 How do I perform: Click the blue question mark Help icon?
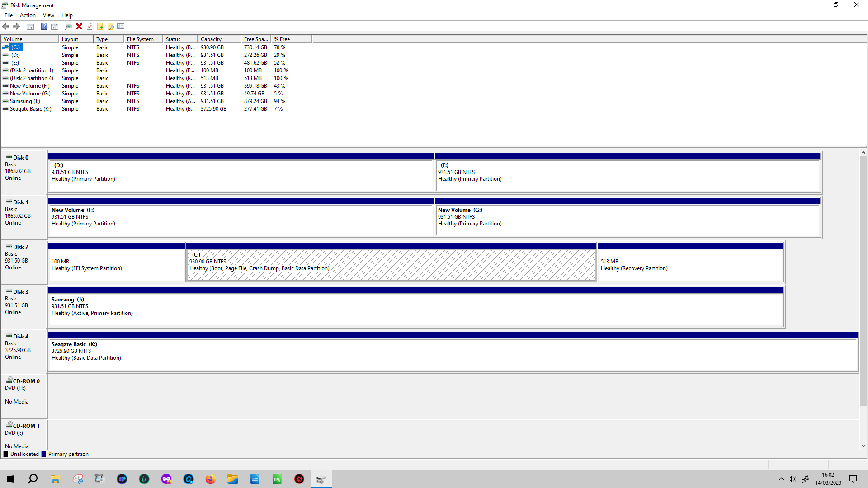[44, 26]
